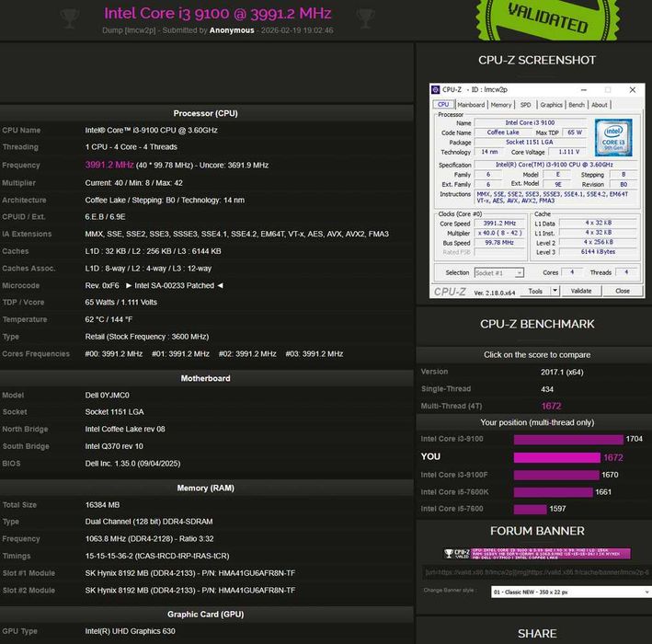Click the Validate button in CPU-Z screenshot
652x644 pixels.
click(x=581, y=291)
